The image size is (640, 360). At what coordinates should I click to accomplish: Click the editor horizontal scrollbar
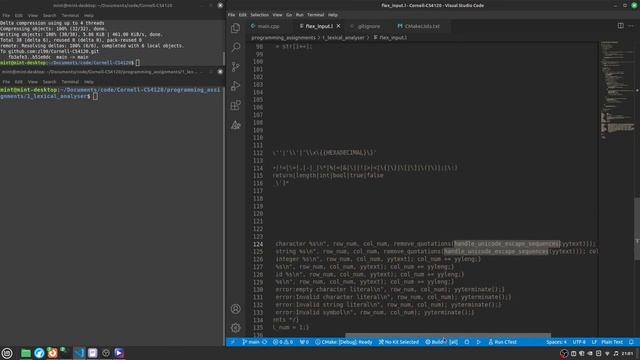click(448, 335)
